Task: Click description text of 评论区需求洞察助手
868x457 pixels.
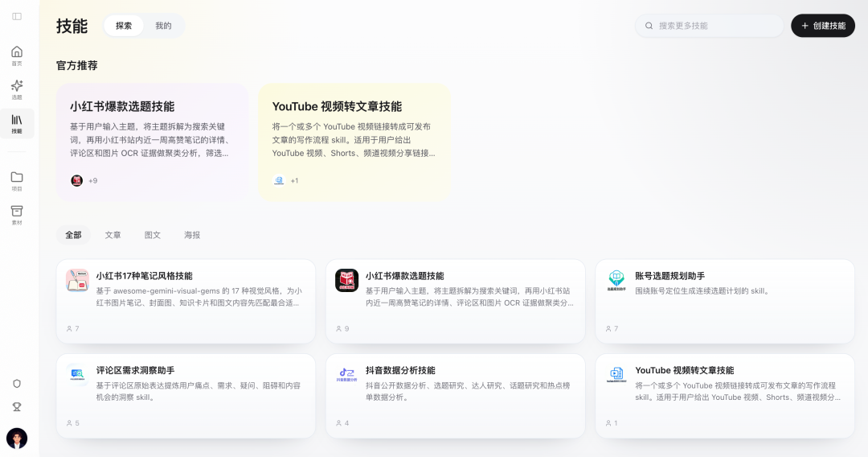Action: tap(199, 391)
